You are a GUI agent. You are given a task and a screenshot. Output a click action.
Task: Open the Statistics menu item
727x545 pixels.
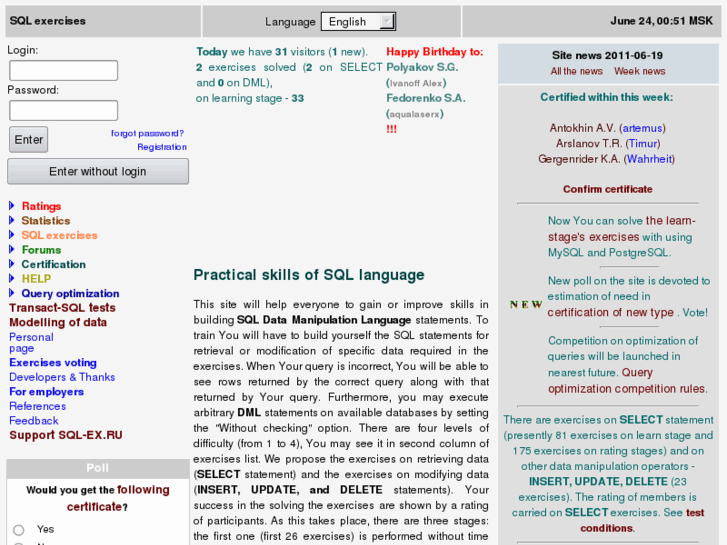tap(46, 221)
